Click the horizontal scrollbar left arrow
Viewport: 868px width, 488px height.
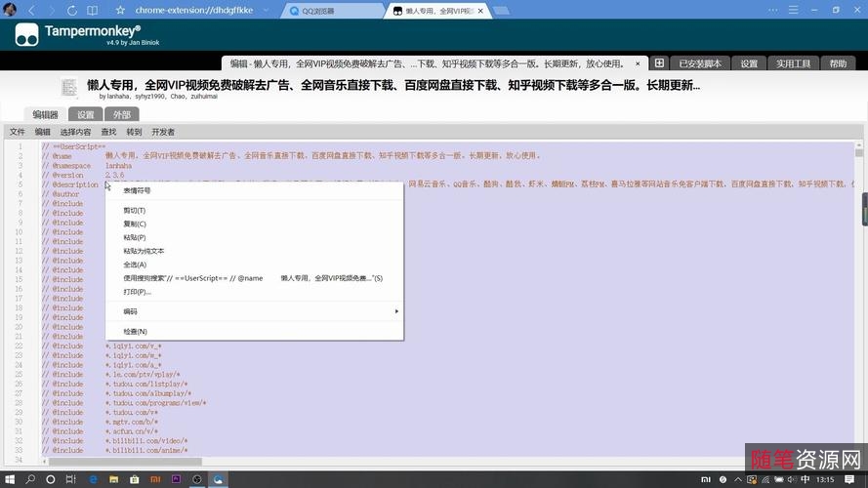coord(44,461)
